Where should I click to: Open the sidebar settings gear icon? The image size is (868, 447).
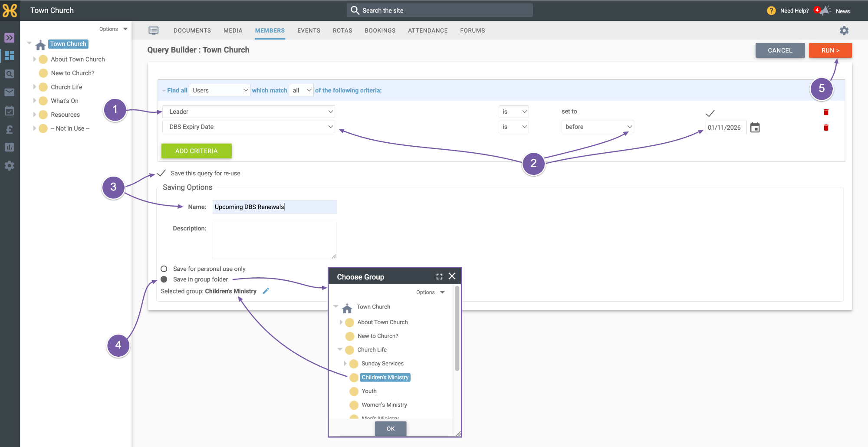(10, 166)
